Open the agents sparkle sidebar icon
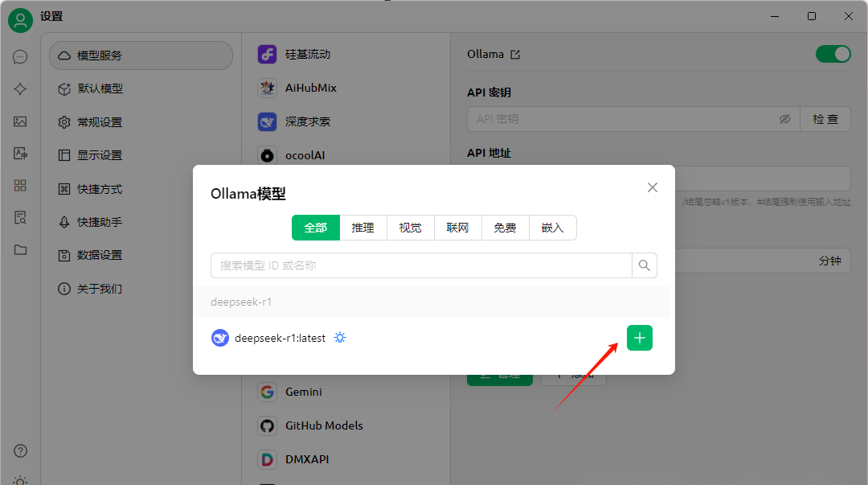 pyautogui.click(x=20, y=88)
